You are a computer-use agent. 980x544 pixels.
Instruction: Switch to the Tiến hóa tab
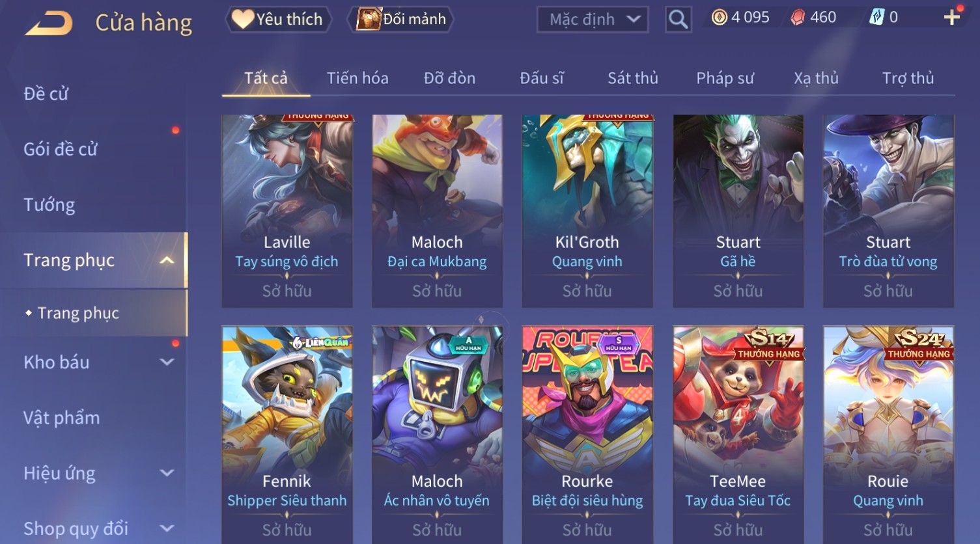click(x=357, y=78)
